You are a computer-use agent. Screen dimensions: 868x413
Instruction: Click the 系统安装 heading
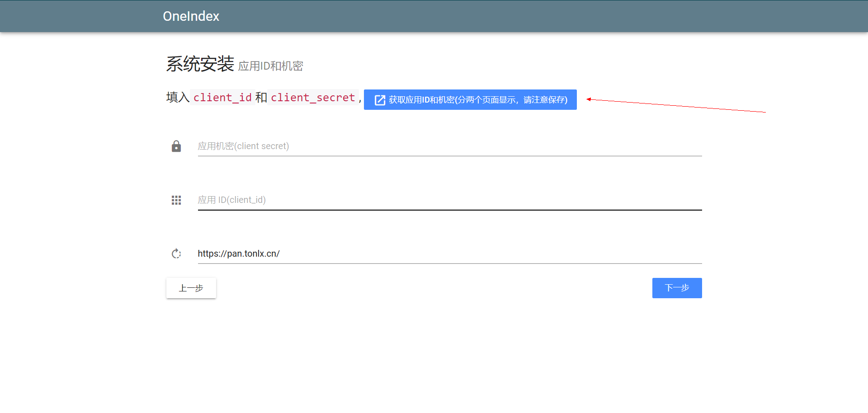[200, 64]
